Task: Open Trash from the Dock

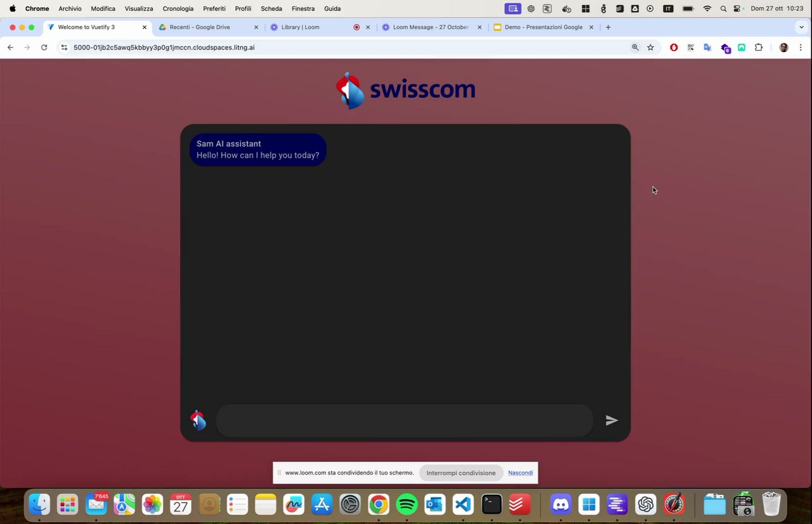Action: click(771, 505)
